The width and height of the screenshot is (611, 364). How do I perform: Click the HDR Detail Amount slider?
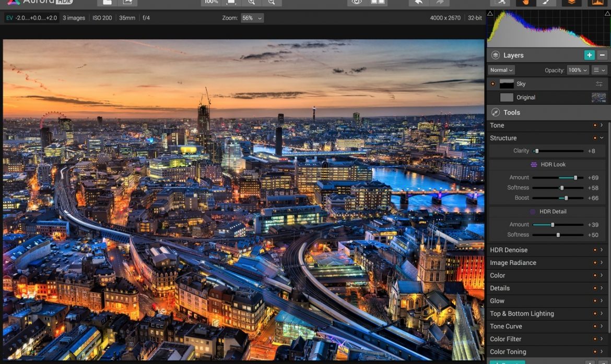point(558,225)
